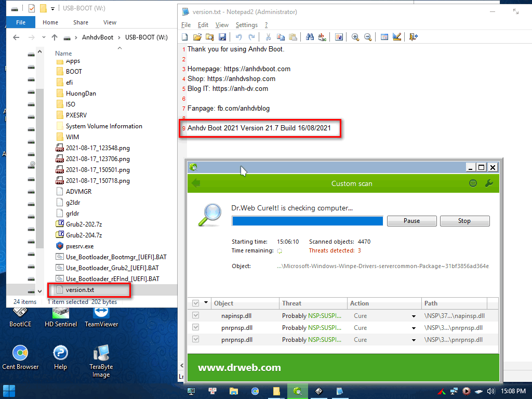Open Cent Browser desktop shortcut
Screen dimensions: 532x399
(20, 357)
